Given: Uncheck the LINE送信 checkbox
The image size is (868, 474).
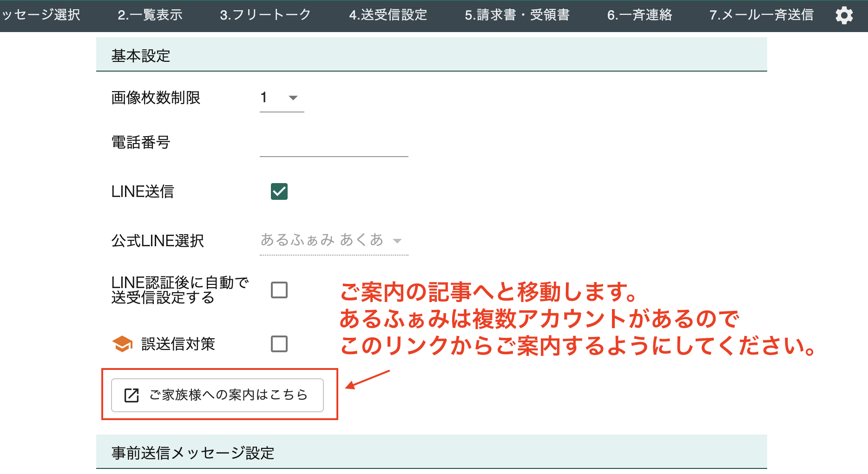Looking at the screenshot, I should point(279,191).
